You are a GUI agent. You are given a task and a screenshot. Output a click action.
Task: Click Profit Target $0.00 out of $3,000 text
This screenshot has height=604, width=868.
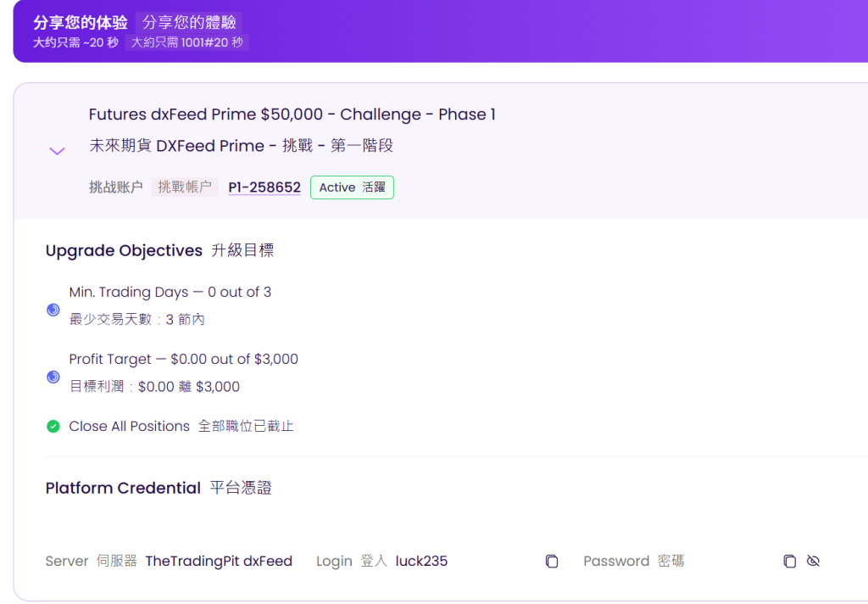tap(184, 359)
